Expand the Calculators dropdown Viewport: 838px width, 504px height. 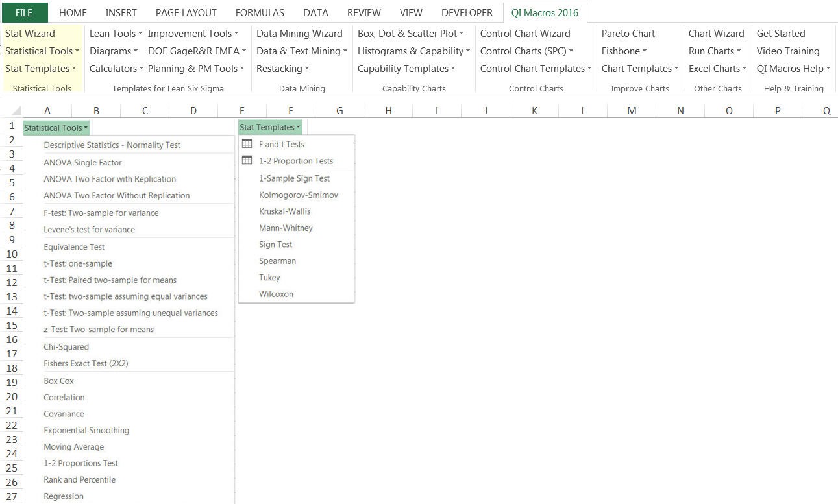(116, 68)
